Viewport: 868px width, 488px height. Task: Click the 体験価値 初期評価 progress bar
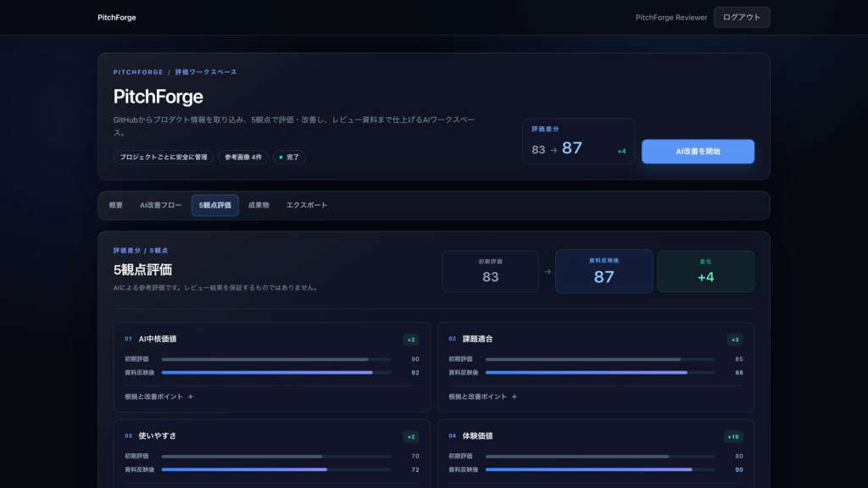tap(600, 457)
